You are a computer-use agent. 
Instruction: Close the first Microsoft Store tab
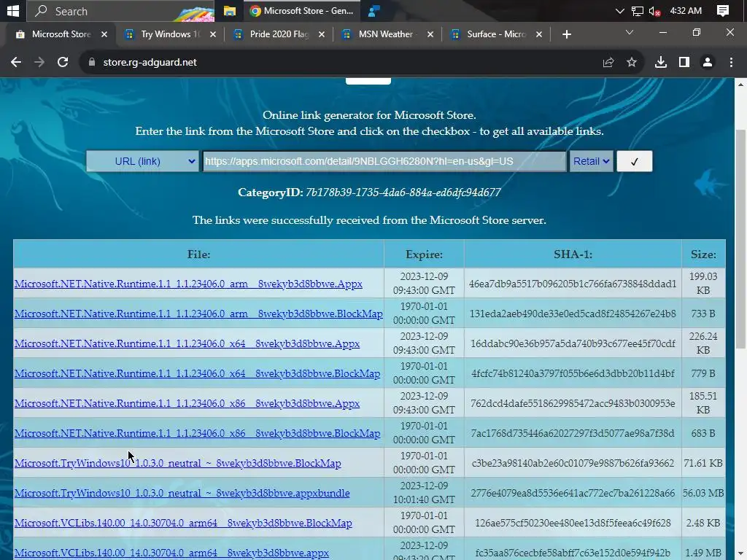[104, 34]
